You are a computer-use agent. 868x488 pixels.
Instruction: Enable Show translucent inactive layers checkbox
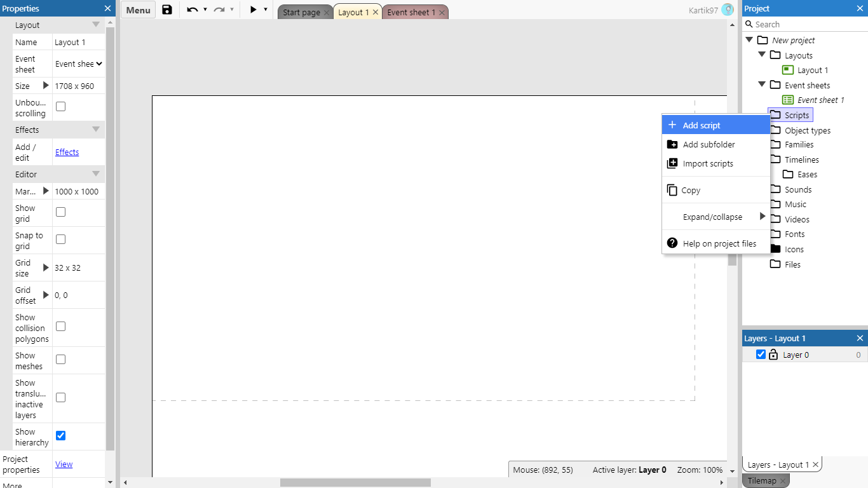pos(60,398)
